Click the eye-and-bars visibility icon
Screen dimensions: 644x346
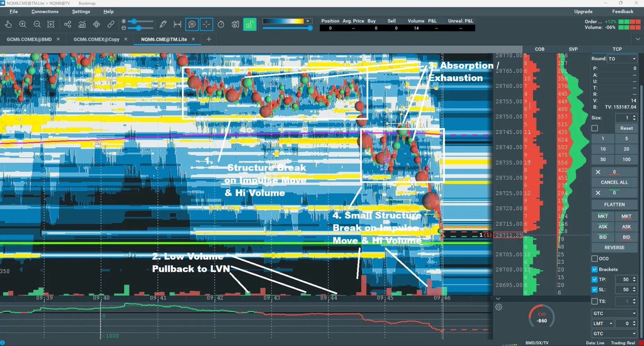tap(235, 24)
